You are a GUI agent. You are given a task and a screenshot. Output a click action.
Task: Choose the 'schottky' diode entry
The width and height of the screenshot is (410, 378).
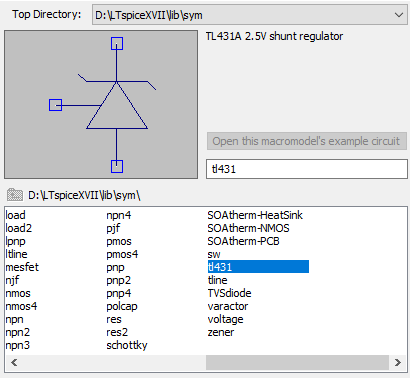[x=127, y=345]
